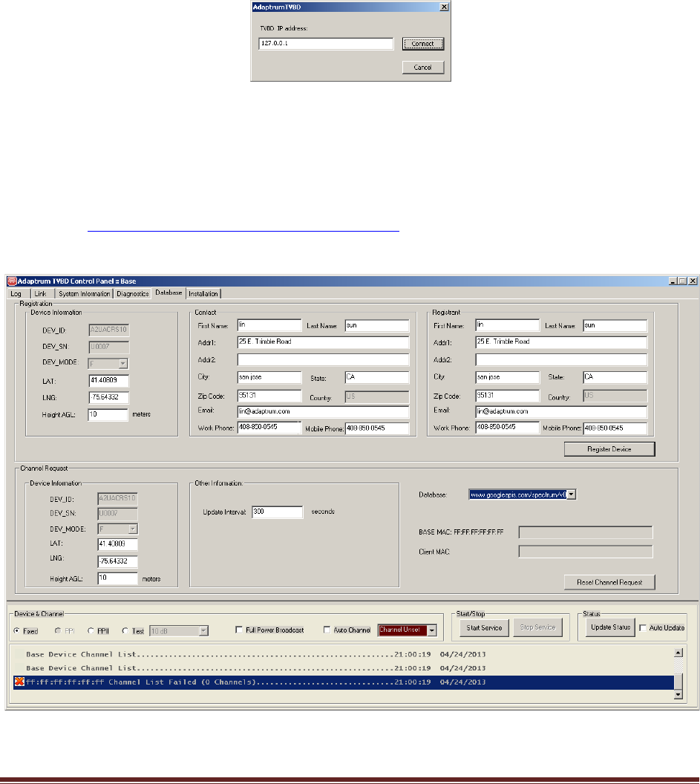Click the Update Interval seconds field
The image size is (700, 784).
tap(278, 512)
